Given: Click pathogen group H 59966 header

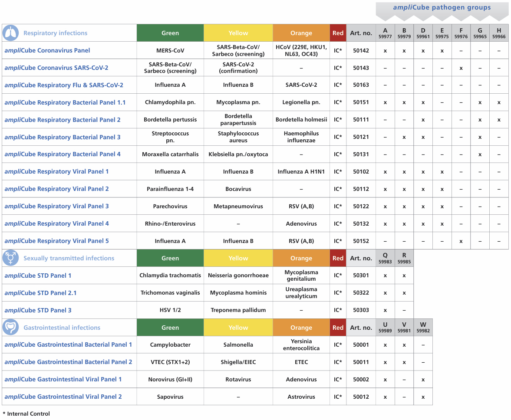Looking at the screenshot, I should pyautogui.click(x=499, y=33).
